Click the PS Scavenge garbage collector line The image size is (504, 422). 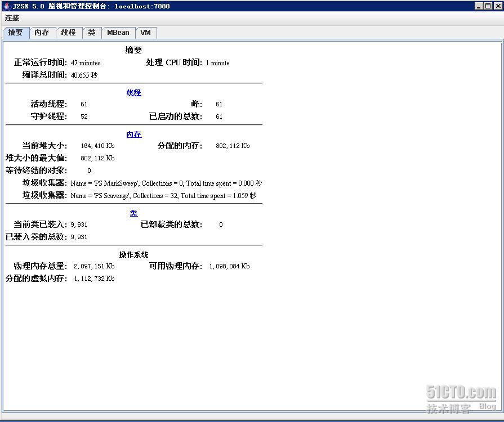163,196
